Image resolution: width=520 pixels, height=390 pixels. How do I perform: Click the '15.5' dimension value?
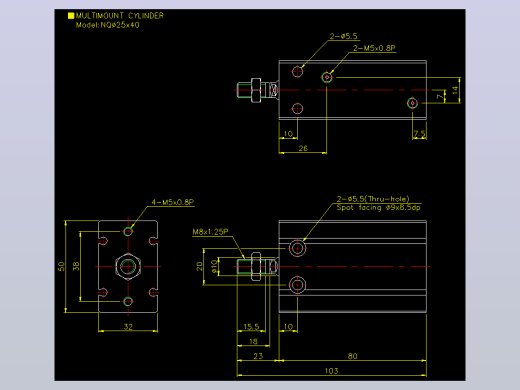pos(251,327)
